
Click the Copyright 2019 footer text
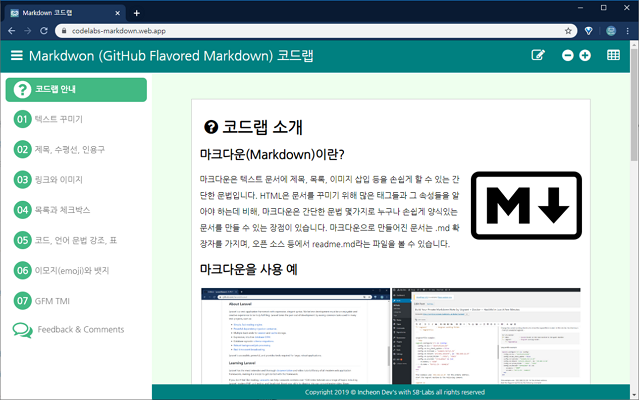click(x=394, y=392)
